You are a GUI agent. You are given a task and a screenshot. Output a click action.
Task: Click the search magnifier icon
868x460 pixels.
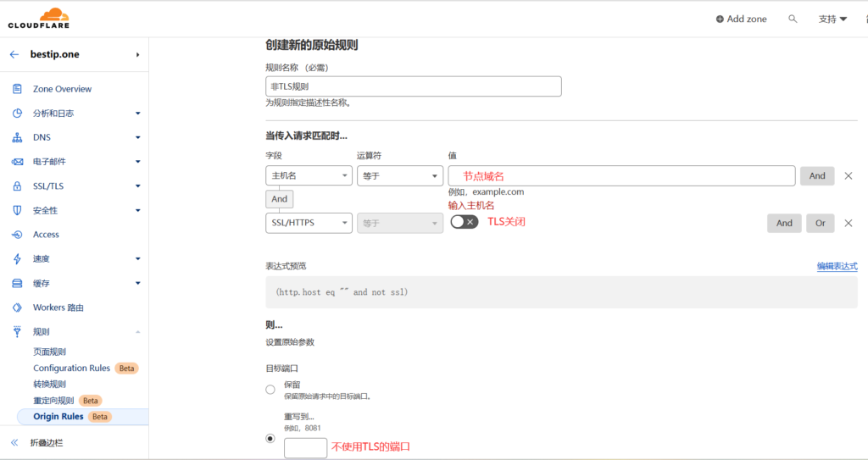[x=793, y=19]
